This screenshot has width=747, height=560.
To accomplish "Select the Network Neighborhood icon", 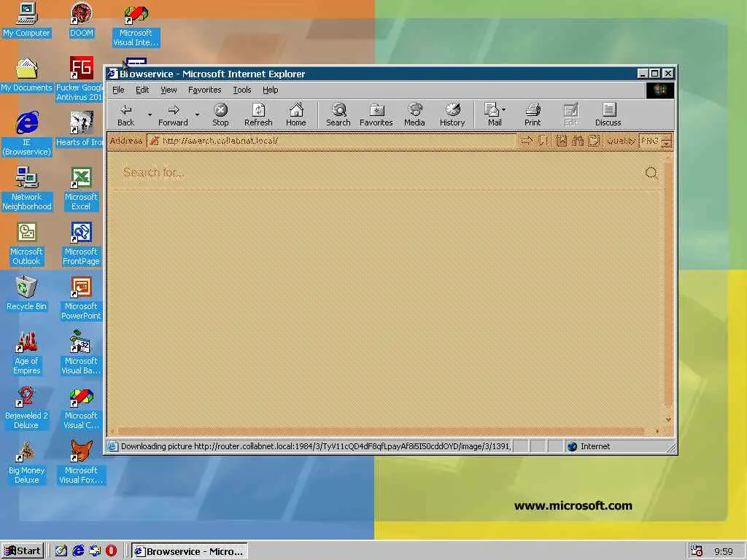I will [x=27, y=189].
